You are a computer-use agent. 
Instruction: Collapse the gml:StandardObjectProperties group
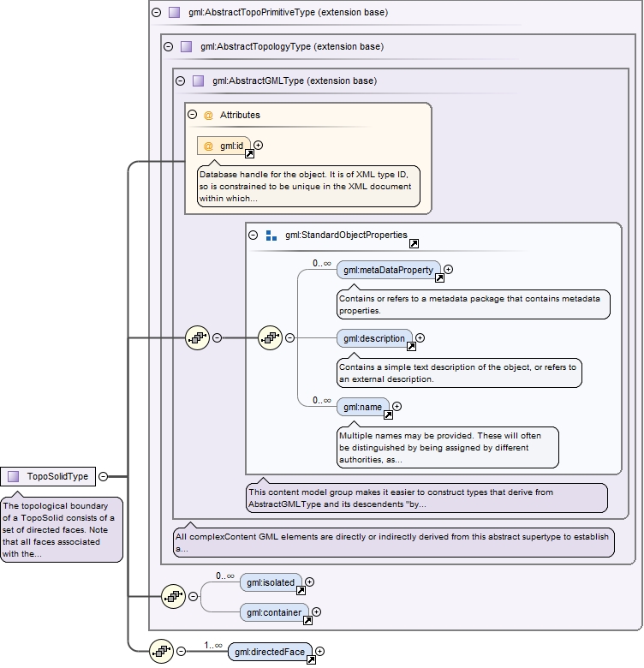point(253,235)
